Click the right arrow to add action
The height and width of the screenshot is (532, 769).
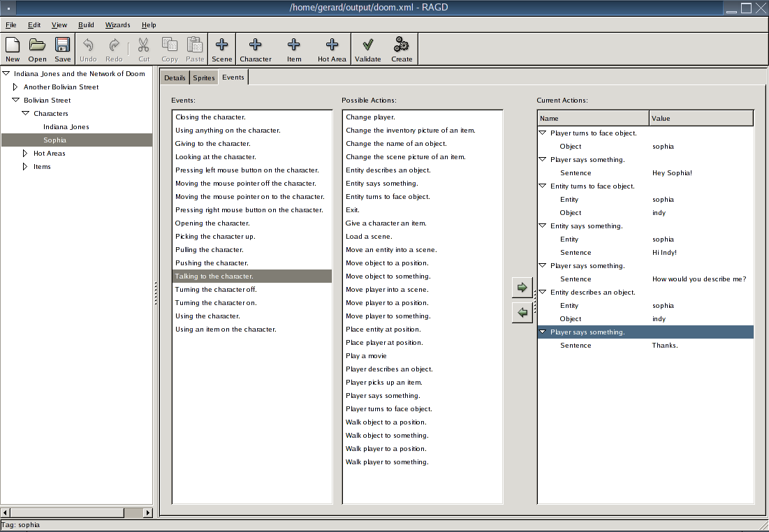click(x=522, y=288)
